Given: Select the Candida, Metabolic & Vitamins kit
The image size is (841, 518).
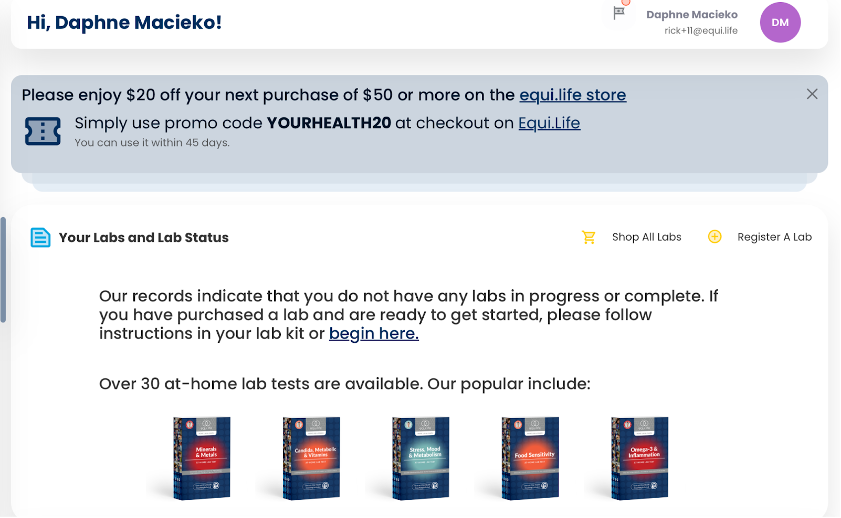Looking at the screenshot, I should point(311,458).
